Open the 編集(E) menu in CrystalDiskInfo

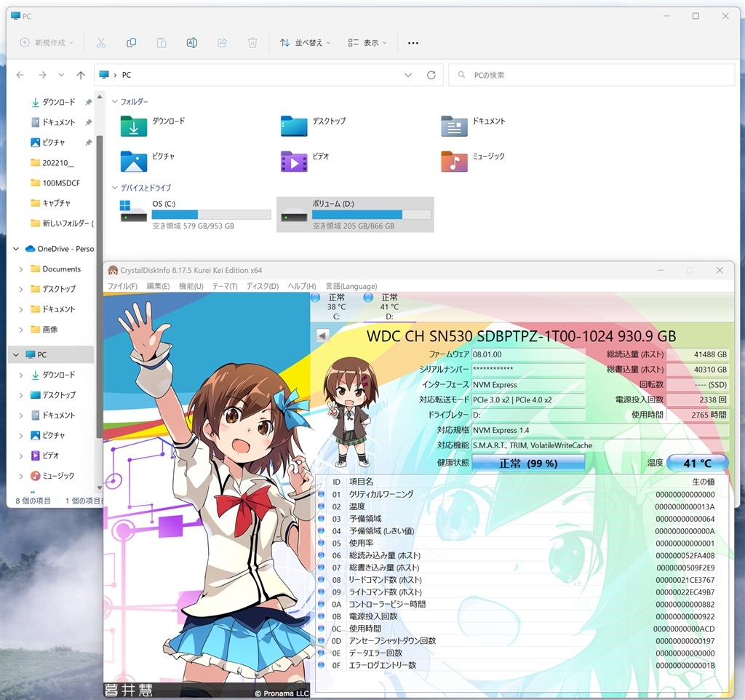[158, 286]
